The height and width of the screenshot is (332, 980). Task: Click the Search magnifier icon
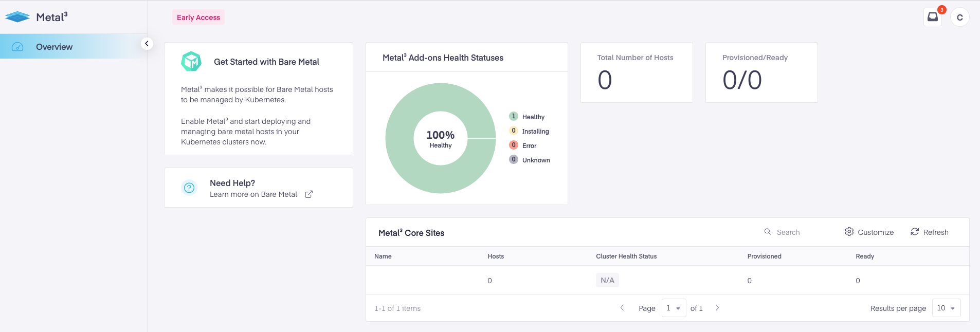click(x=767, y=232)
